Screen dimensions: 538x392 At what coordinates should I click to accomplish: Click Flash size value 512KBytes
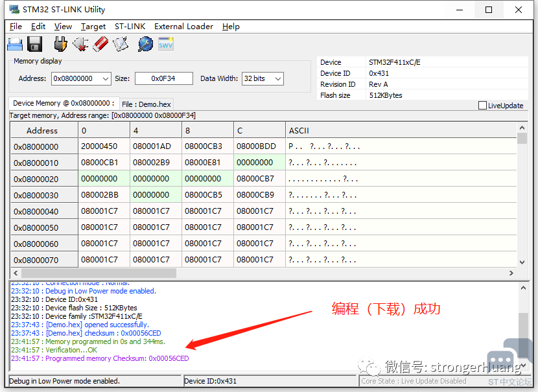[x=386, y=95]
